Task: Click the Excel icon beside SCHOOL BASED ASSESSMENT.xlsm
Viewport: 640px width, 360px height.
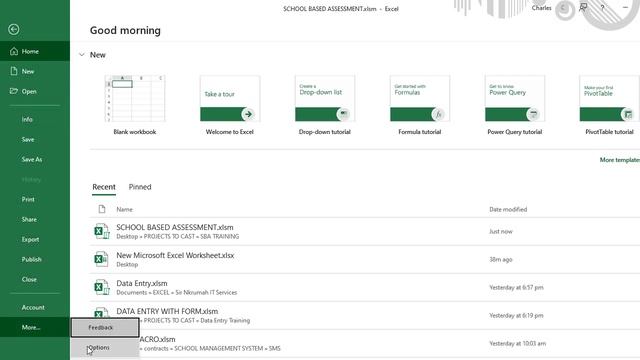Action: (102, 231)
